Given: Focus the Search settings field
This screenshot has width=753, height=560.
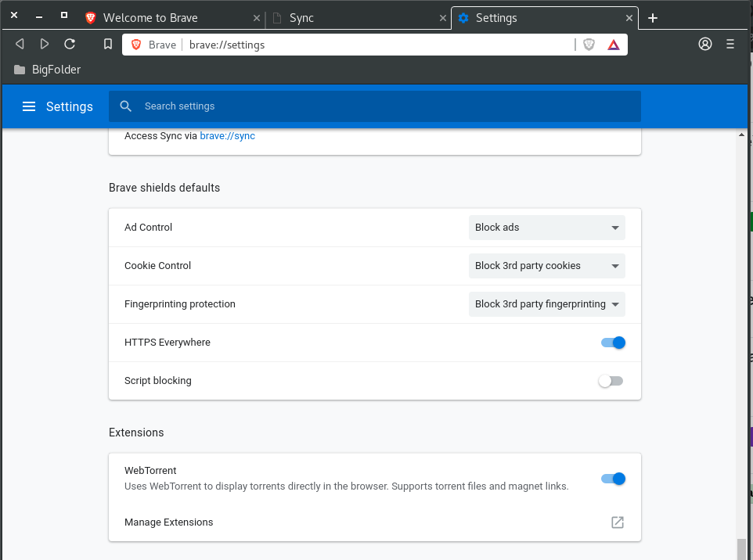Looking at the screenshot, I should (x=375, y=106).
